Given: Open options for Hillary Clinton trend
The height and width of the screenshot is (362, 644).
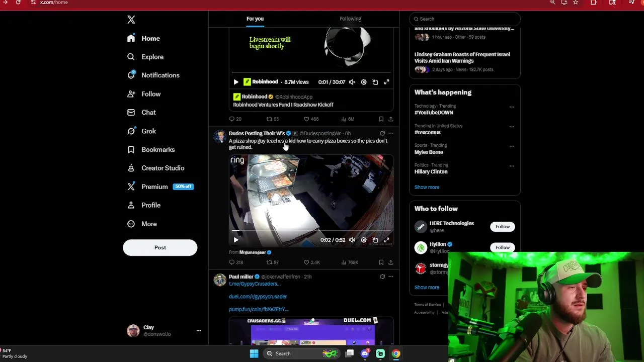Looking at the screenshot, I should (x=512, y=166).
